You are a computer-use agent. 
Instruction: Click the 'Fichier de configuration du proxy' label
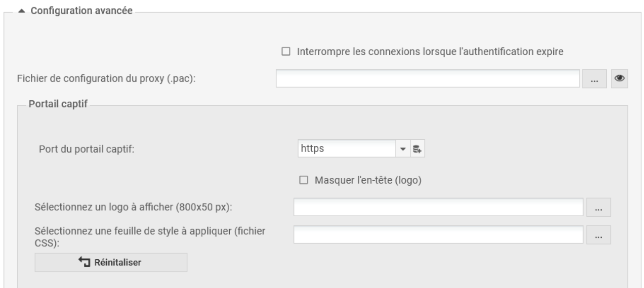click(106, 79)
